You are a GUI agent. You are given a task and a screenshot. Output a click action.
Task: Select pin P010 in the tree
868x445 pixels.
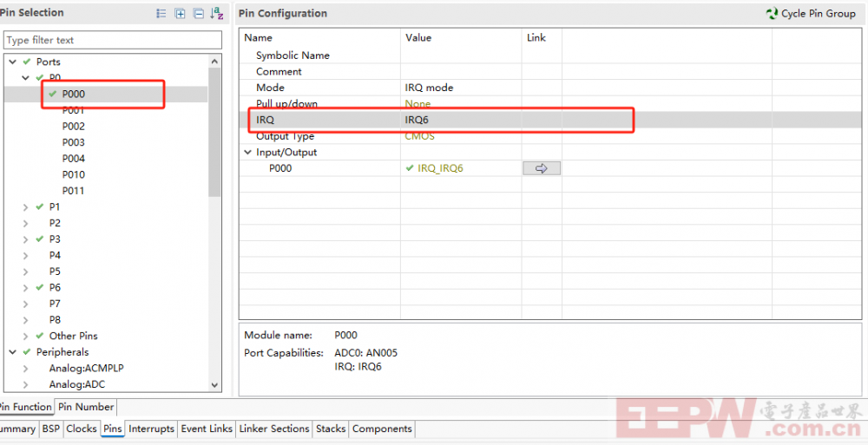point(73,174)
